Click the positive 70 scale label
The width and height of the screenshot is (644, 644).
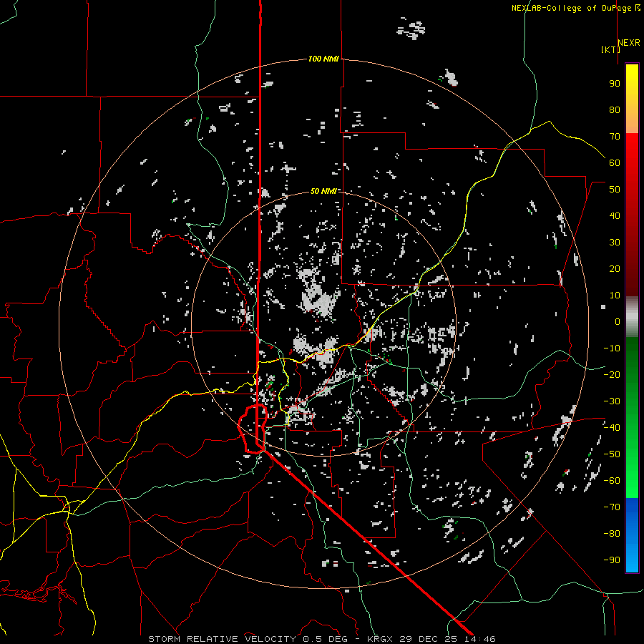[615, 137]
